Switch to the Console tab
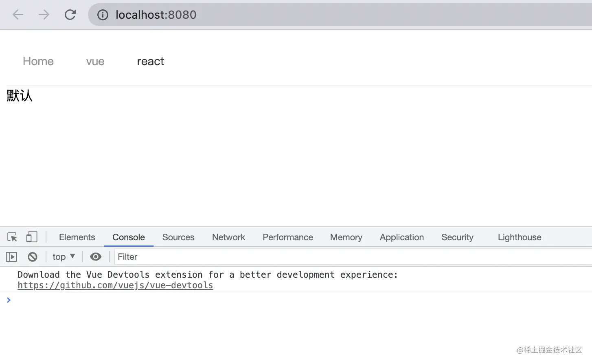This screenshot has width=592, height=364. pos(129,237)
